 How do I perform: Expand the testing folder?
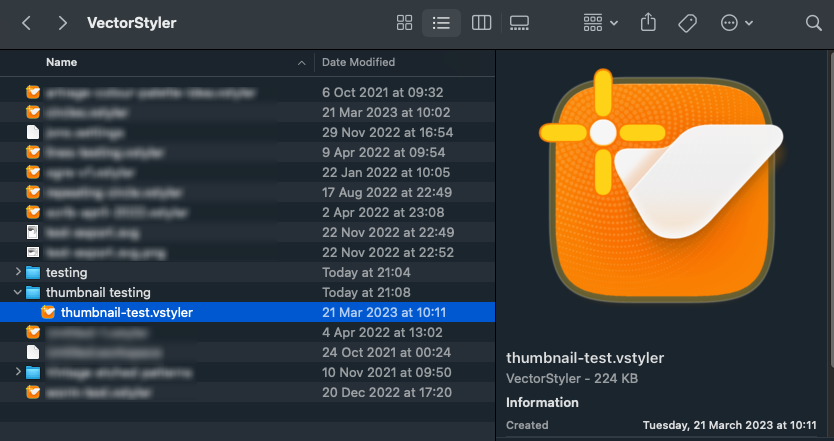pos(18,272)
